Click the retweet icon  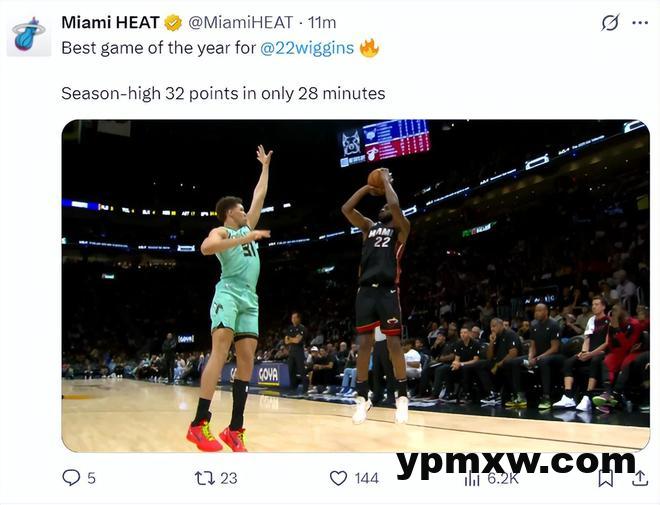[x=205, y=478]
